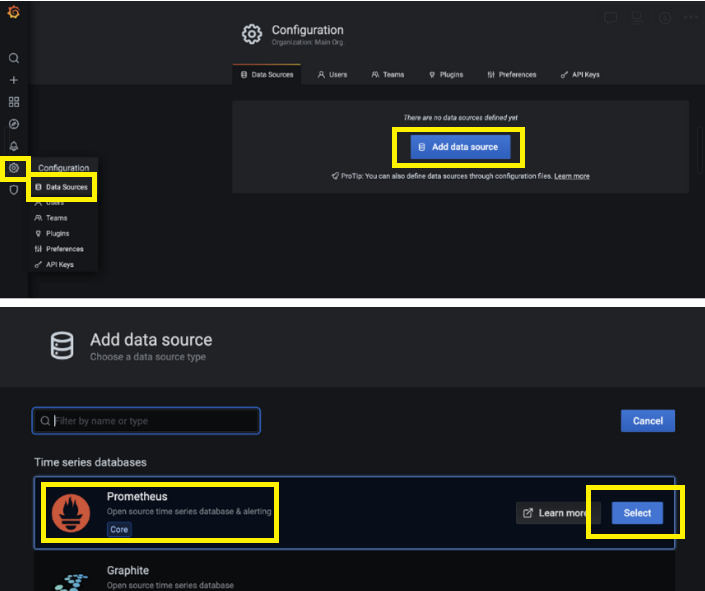Click the plus Create icon in sidebar
The height and width of the screenshot is (591, 705).
click(x=14, y=80)
